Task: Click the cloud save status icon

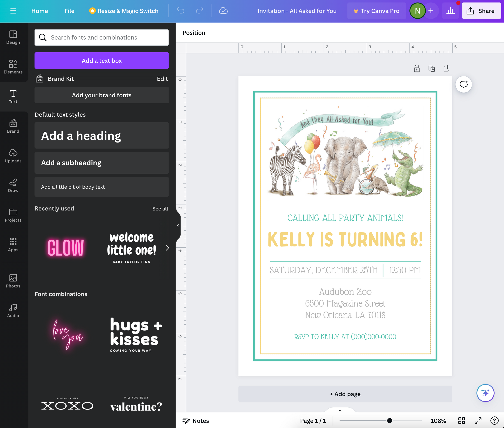Action: point(223,11)
